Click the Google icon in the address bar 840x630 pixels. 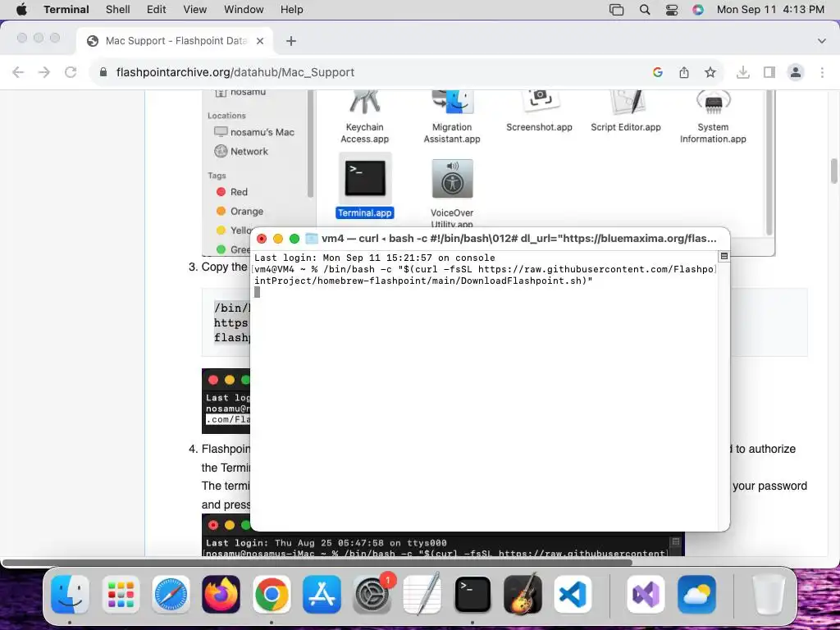658,72
